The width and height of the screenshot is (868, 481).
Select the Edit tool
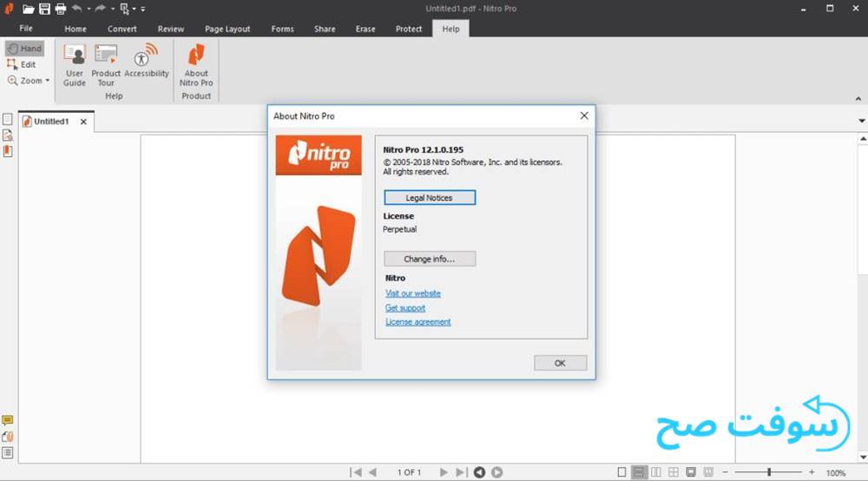coord(22,65)
